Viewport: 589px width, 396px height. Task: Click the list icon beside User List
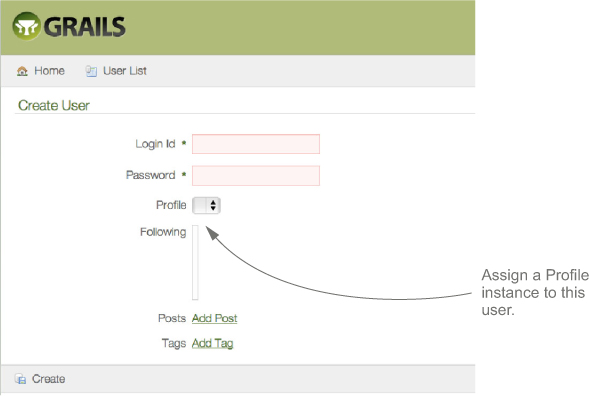point(91,71)
